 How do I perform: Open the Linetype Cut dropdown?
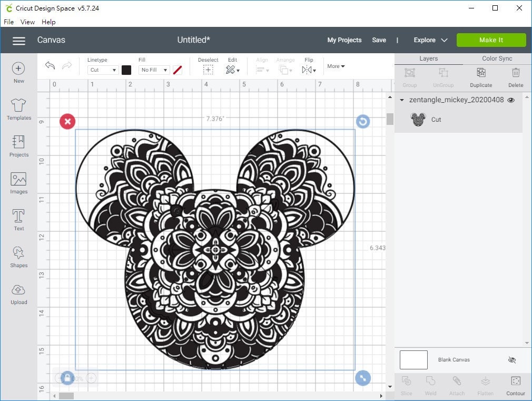103,70
